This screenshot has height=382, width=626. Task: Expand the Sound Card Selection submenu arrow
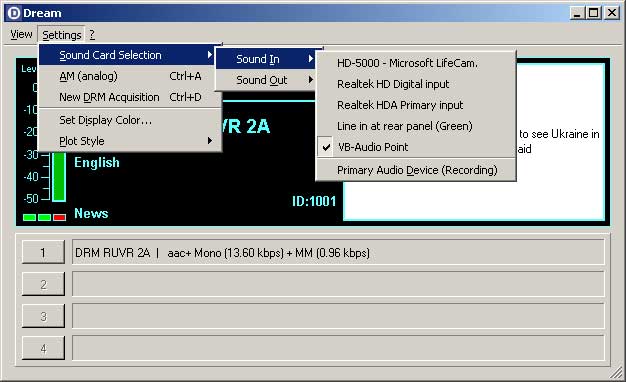pos(210,55)
